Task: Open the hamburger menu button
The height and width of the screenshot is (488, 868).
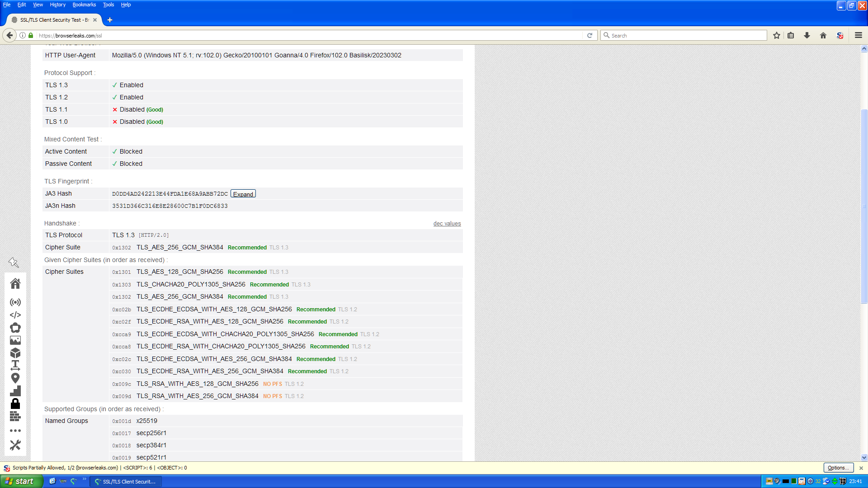Action: (x=858, y=35)
